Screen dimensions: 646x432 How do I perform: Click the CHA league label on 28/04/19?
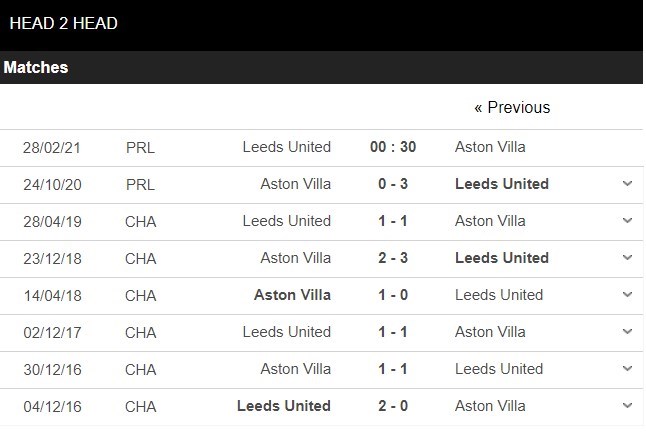pyautogui.click(x=141, y=221)
